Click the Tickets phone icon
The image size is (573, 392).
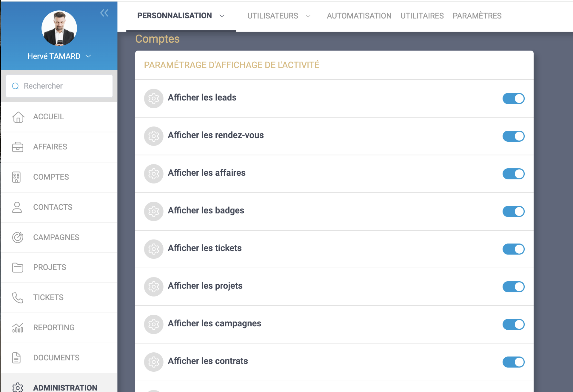tap(17, 298)
